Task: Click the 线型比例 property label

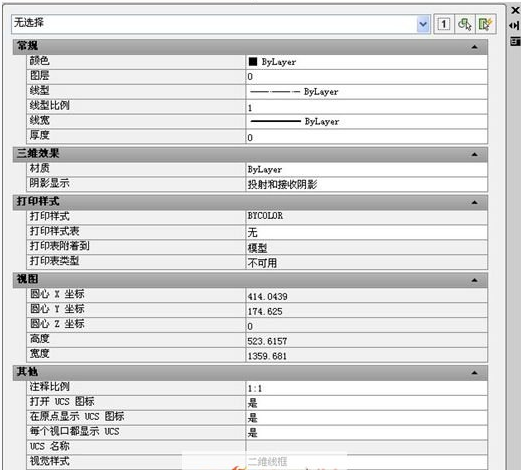Action: click(49, 105)
